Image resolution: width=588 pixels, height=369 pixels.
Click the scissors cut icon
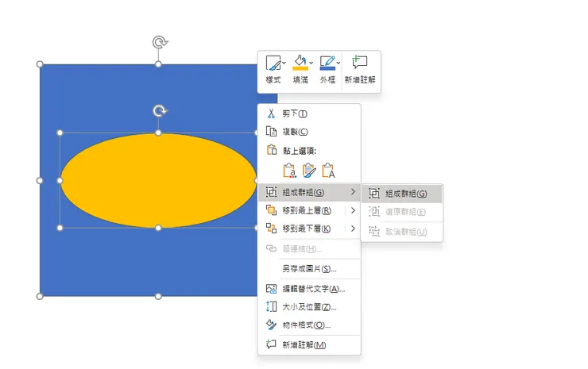click(x=271, y=113)
